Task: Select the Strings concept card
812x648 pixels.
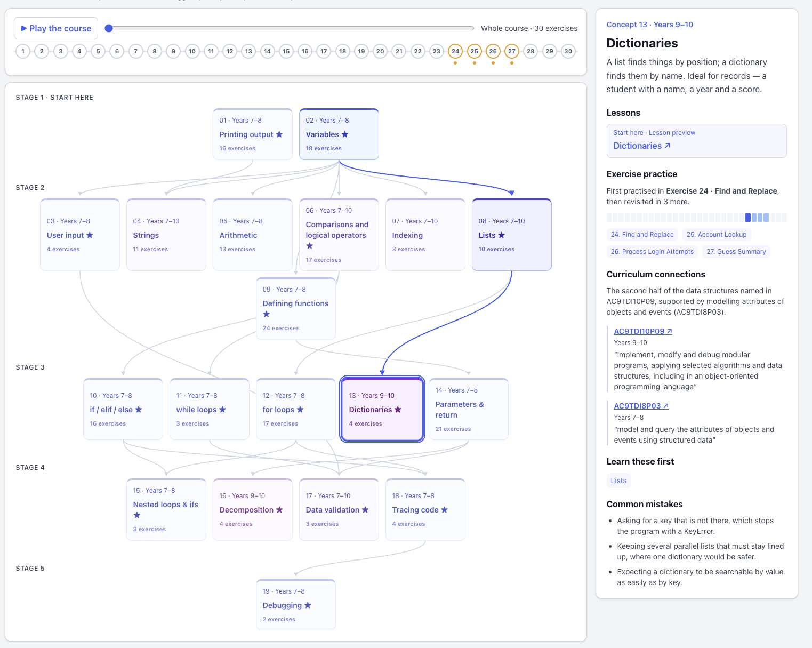Action: pyautogui.click(x=166, y=235)
